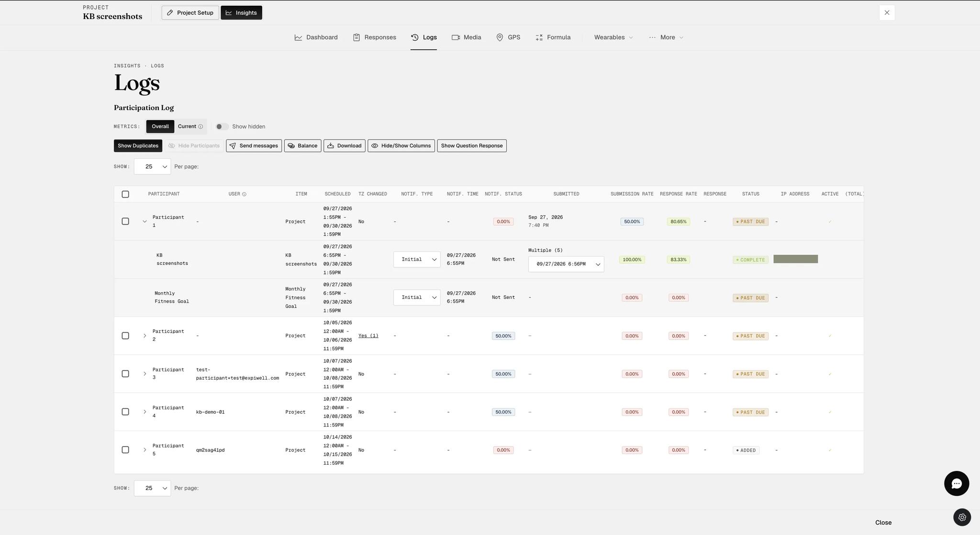Expand the Participant 4 row

[145, 412]
